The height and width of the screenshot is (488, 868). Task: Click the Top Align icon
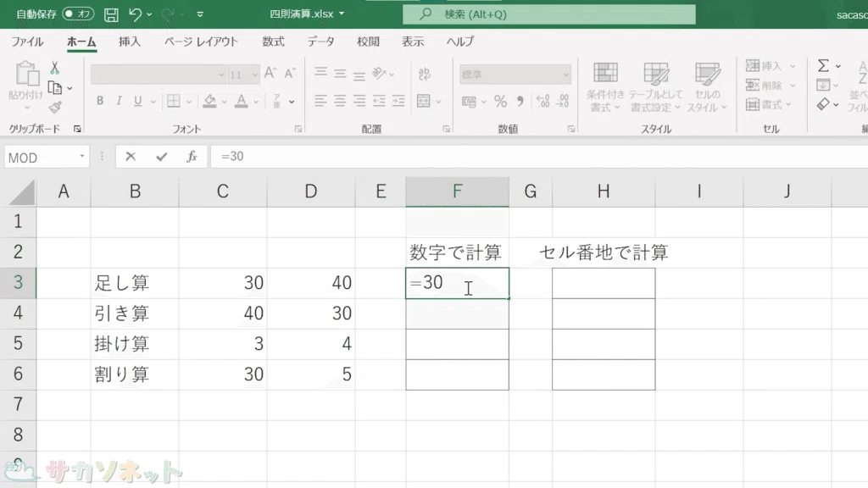[x=320, y=73]
